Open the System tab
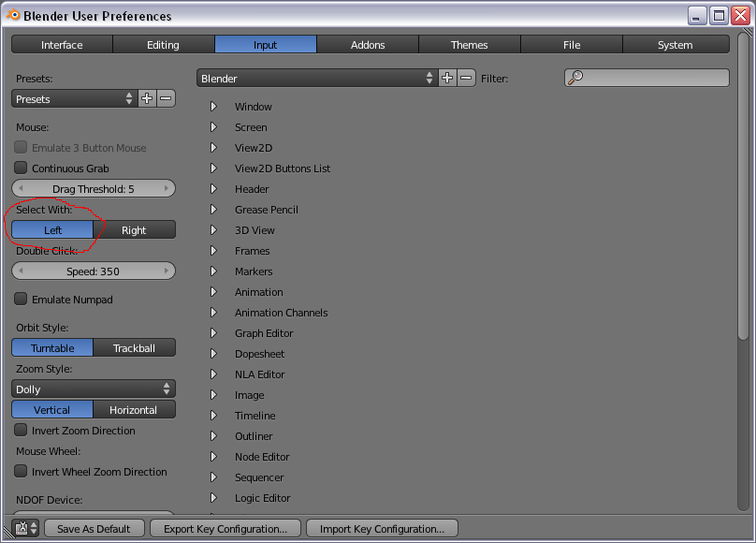756x543 pixels. point(676,44)
